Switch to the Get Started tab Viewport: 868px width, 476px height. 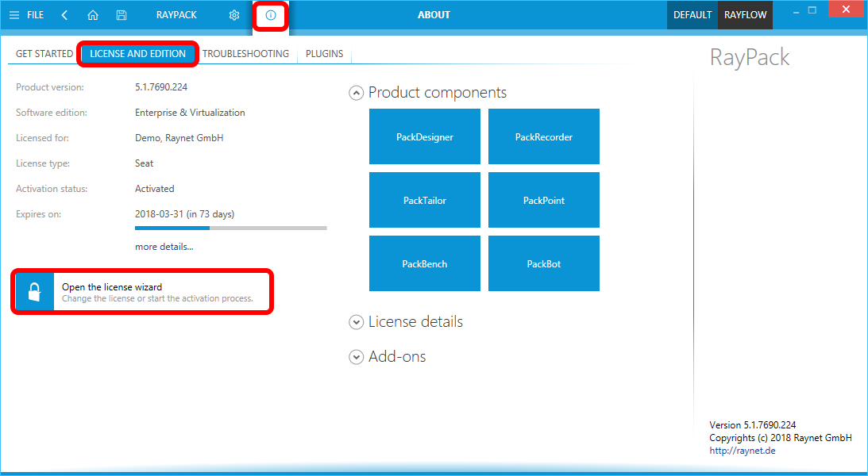pos(44,54)
